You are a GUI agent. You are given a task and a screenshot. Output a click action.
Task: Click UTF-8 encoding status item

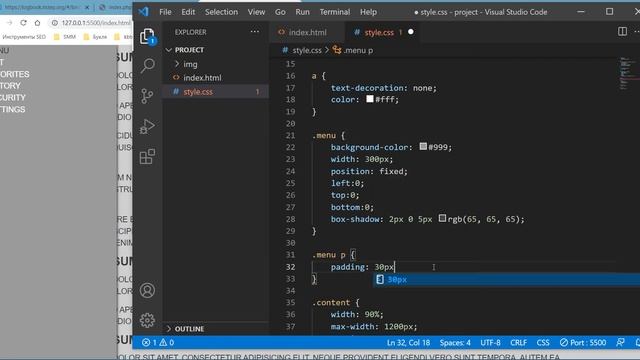point(490,342)
